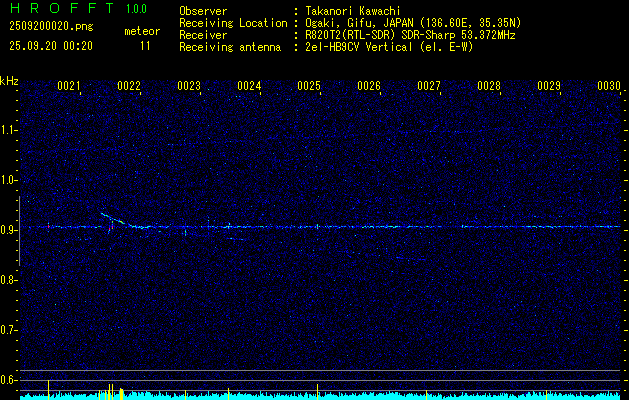Click the Receiving Location label
The width and height of the screenshot is (629, 400).
[x=233, y=23]
